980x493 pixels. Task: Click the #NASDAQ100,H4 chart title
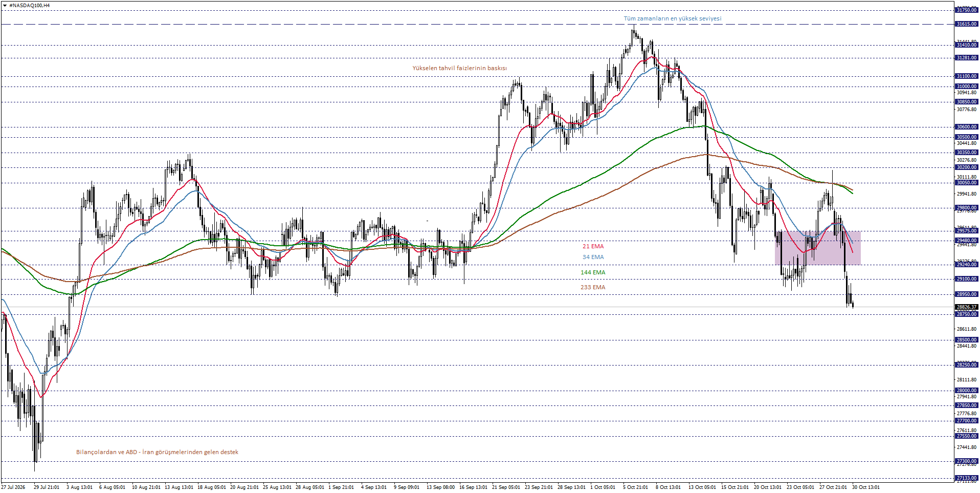pyautogui.click(x=30, y=5)
